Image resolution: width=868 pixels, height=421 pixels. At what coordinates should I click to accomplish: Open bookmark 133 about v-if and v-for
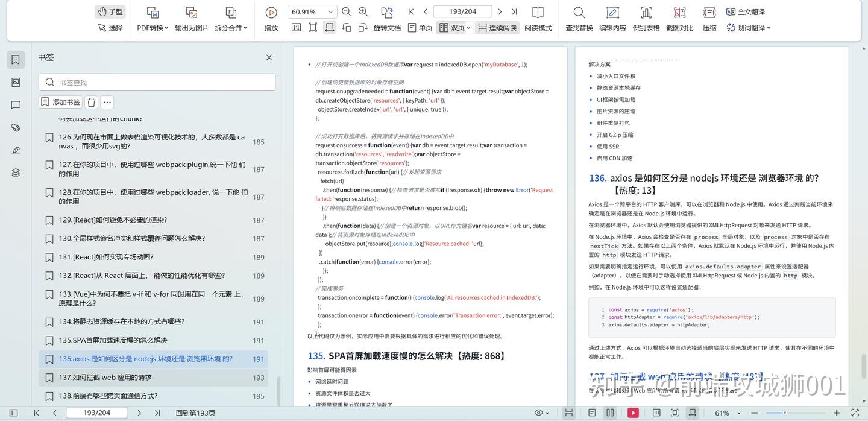153,299
